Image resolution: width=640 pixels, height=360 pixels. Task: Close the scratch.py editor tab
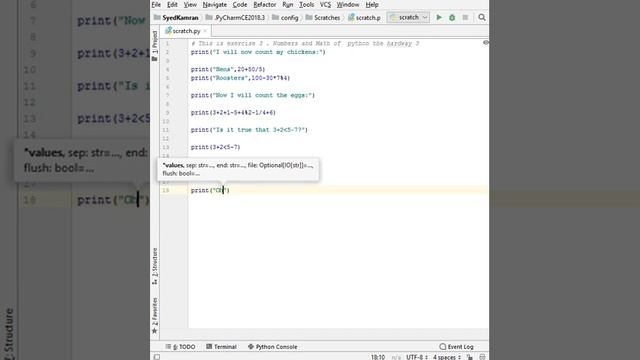tap(205, 31)
